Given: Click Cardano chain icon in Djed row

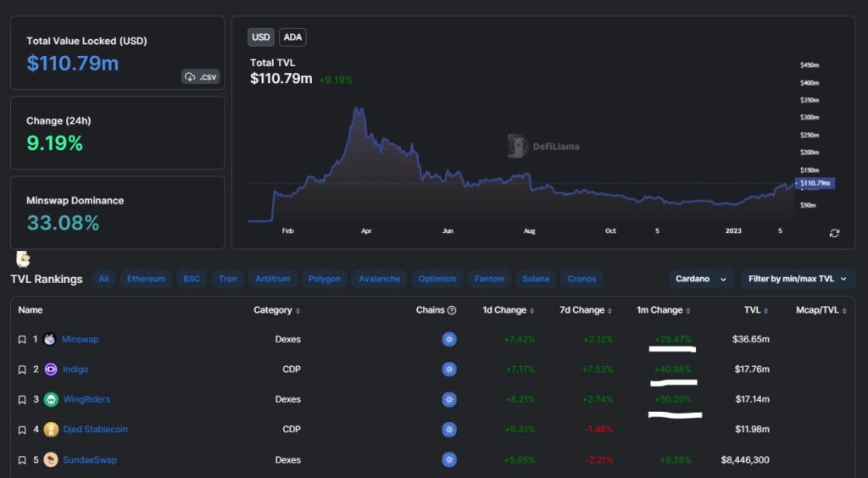Looking at the screenshot, I should [449, 430].
